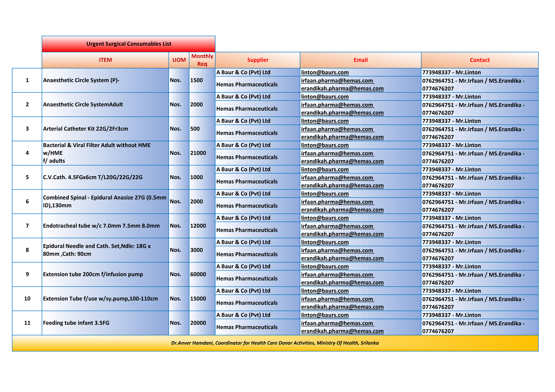The width and height of the screenshot is (555, 392).
Task: Click row number 11 cell
Action: (27, 323)
